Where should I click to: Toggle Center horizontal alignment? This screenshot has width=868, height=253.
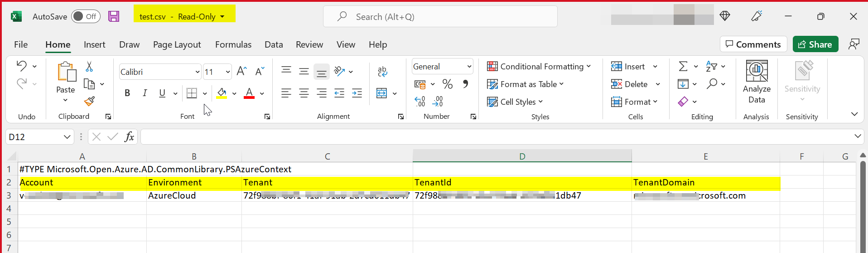(x=304, y=93)
